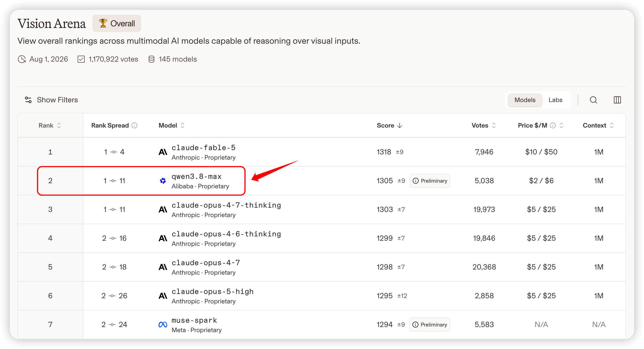The height and width of the screenshot is (349, 644).
Task: Click the N/A price cell for muse-spark
Action: pos(541,325)
